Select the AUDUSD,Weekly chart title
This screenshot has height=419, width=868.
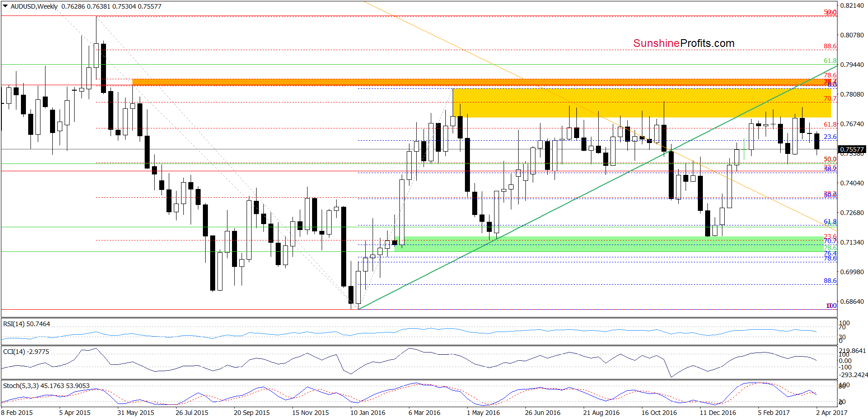pos(34,6)
